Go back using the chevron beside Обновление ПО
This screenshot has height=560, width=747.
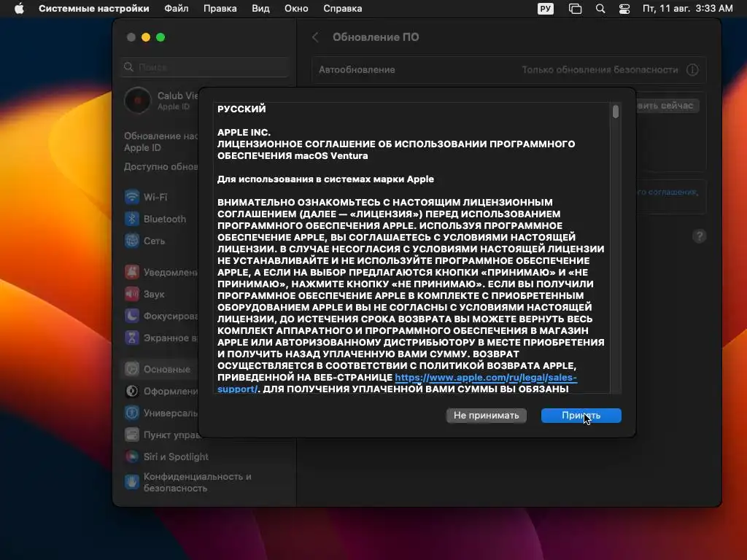[315, 37]
